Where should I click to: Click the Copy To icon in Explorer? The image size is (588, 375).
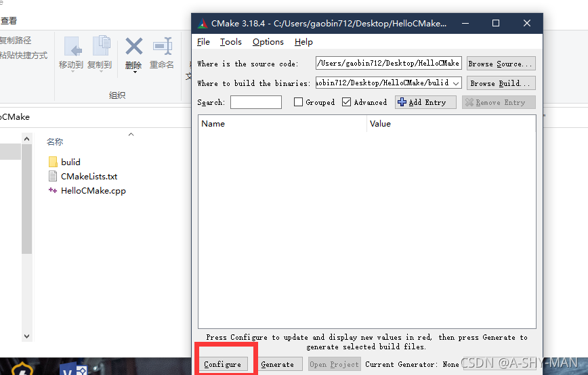pos(101,46)
